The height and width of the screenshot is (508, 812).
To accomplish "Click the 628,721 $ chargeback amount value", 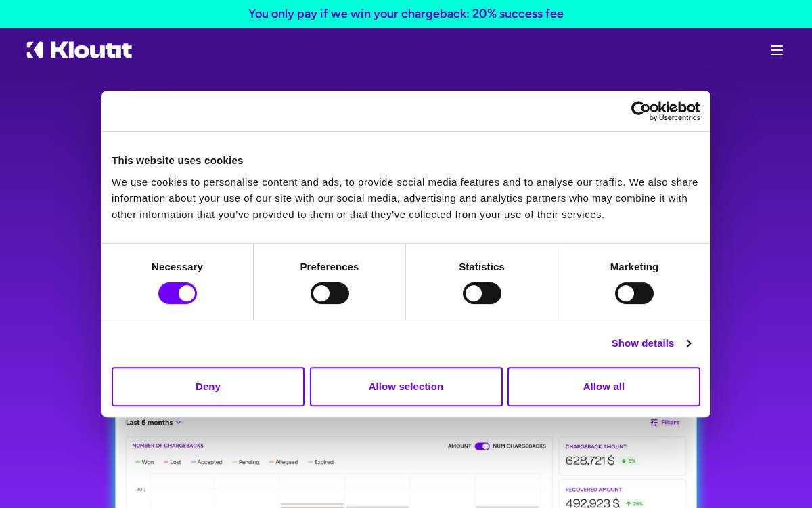I will (590, 461).
